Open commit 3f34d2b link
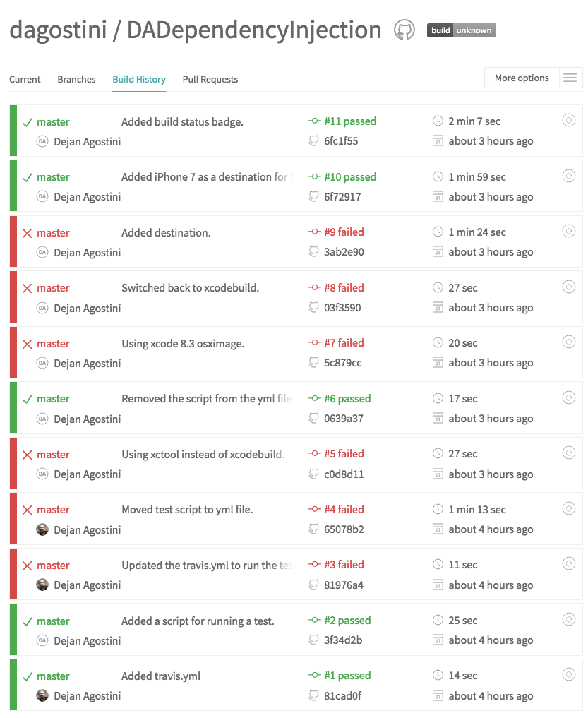The height and width of the screenshot is (718, 588). click(342, 640)
